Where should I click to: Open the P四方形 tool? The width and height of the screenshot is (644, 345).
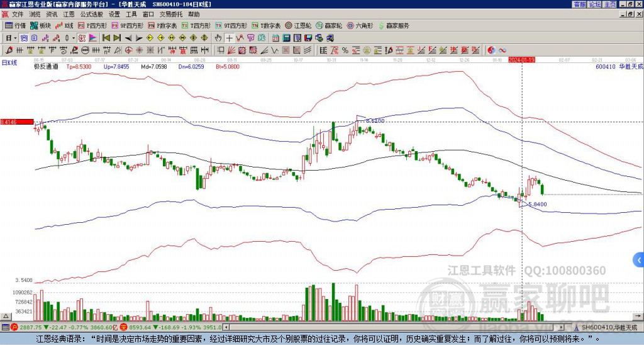click(x=93, y=25)
